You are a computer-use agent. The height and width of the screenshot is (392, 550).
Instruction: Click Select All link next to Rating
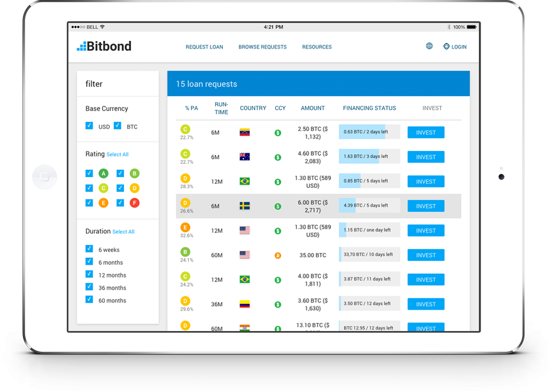click(118, 155)
